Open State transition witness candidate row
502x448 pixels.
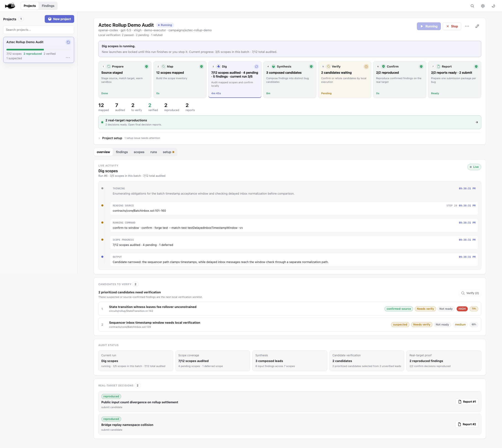tap(290, 309)
